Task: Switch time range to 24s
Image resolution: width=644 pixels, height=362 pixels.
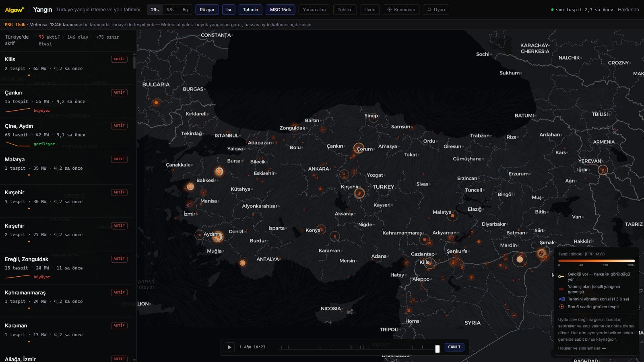Action: click(x=155, y=10)
